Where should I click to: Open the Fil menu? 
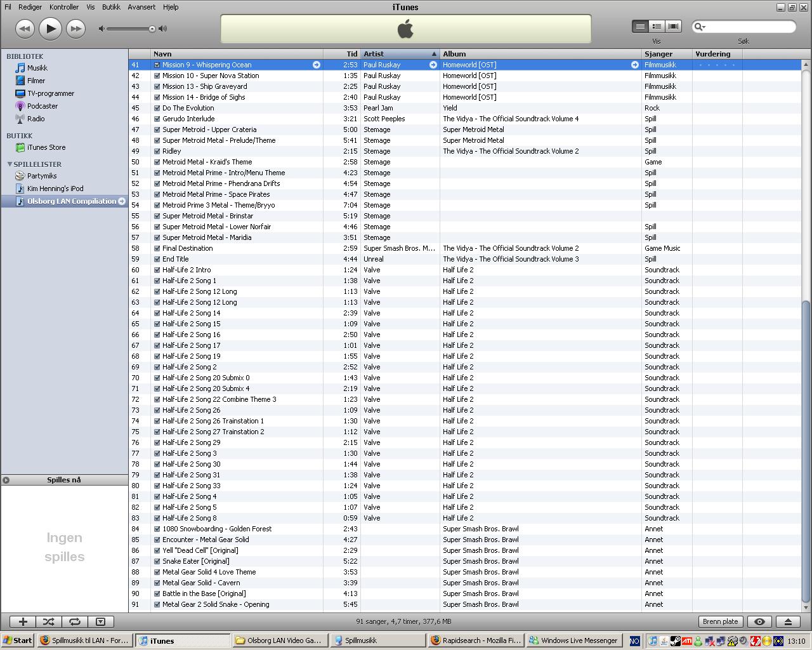(8, 7)
